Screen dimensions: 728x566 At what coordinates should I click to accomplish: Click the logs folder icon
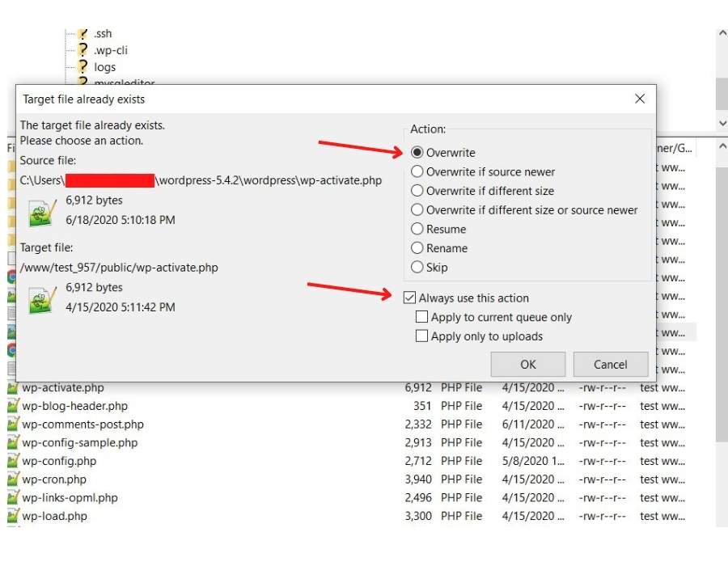coord(83,66)
